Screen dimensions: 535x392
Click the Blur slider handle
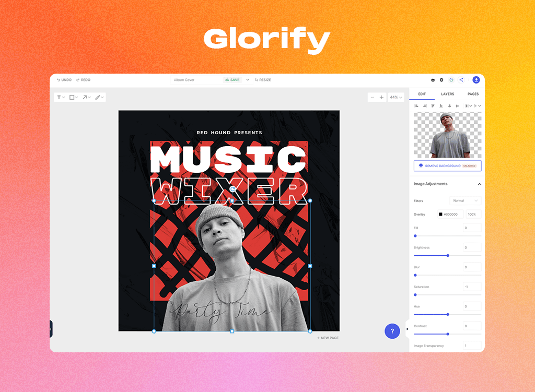point(415,276)
